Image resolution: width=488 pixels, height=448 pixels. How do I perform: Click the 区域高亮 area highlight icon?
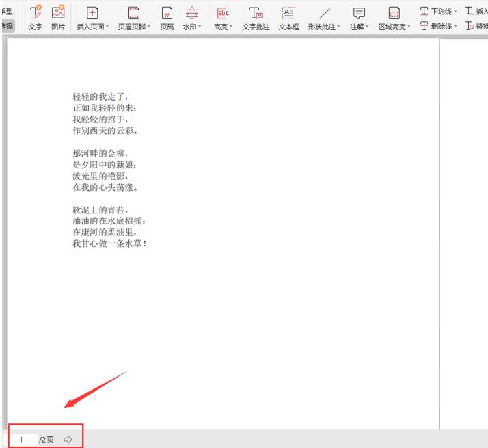[x=394, y=13]
